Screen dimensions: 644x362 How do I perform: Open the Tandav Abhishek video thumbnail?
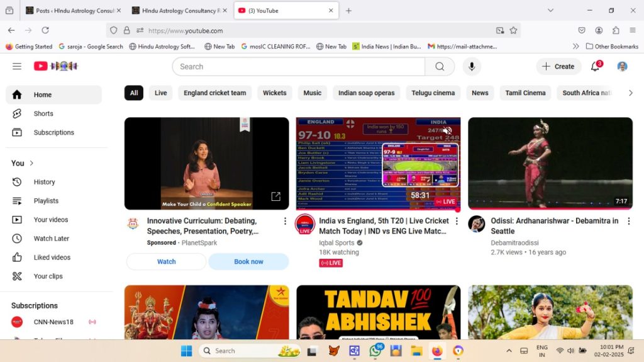coord(378,312)
